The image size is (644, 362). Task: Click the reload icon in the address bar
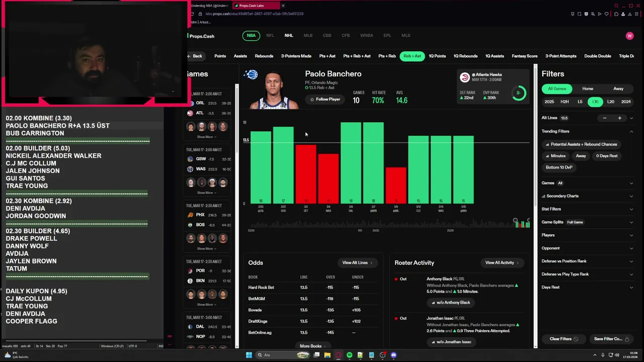192,14
